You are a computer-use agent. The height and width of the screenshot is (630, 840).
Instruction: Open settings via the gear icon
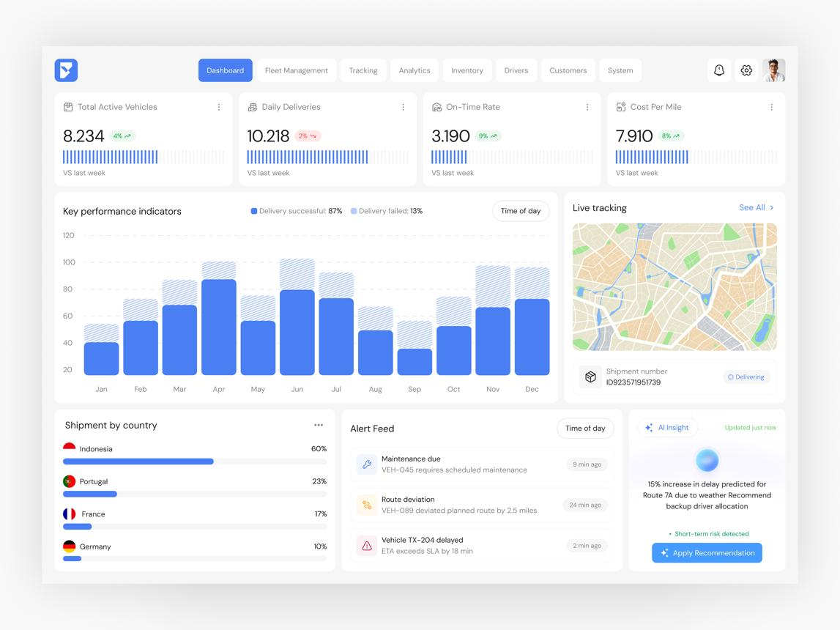coord(746,70)
